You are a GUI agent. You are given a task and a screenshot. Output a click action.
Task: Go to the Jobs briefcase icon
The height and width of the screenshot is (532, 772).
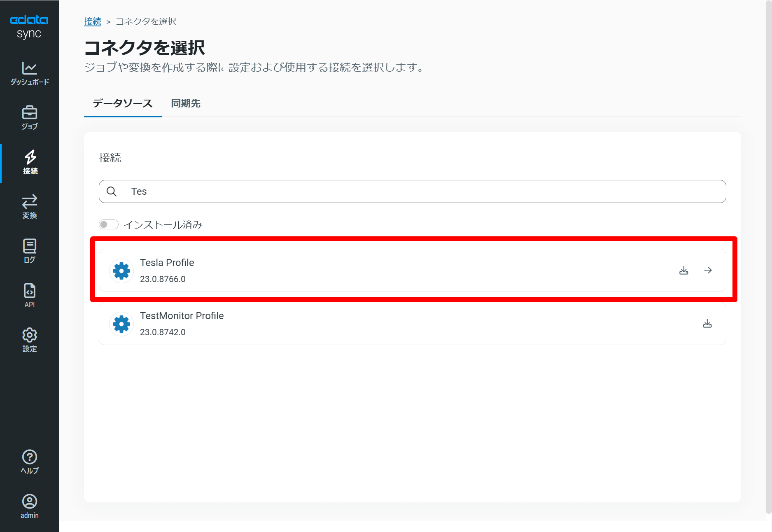(30, 117)
